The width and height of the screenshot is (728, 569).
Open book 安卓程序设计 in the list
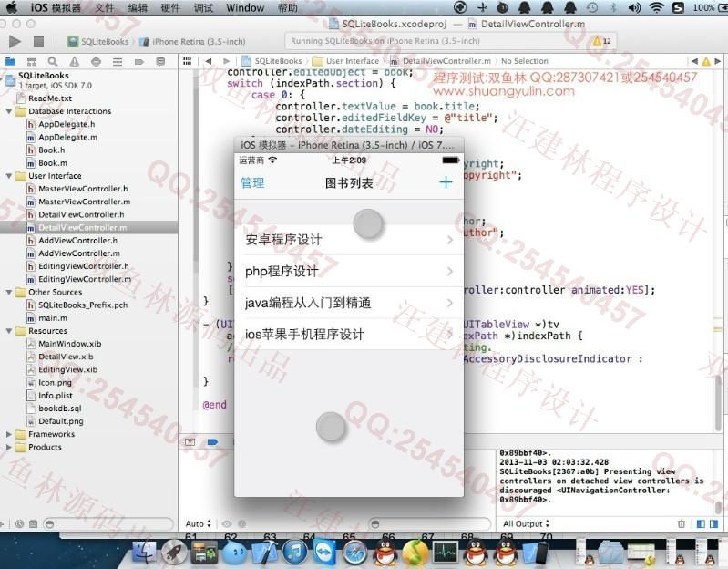tap(349, 240)
